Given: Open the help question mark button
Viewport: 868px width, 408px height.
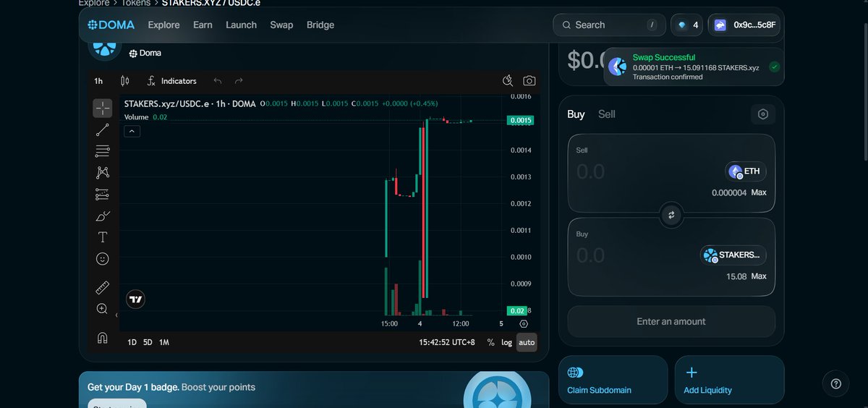Looking at the screenshot, I should pyautogui.click(x=836, y=383).
